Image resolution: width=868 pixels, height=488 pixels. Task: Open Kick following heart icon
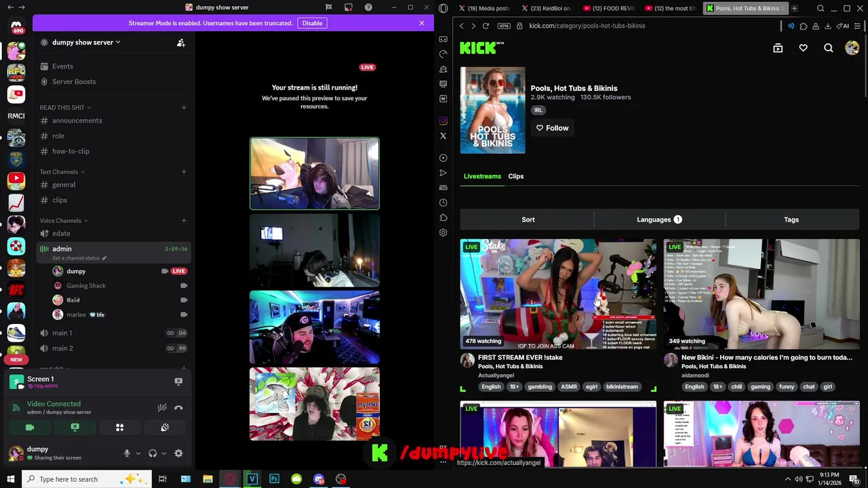(x=803, y=48)
